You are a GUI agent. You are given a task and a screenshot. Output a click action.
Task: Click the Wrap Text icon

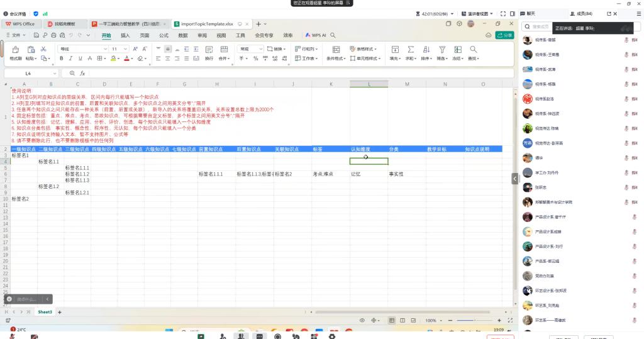pyautogui.click(x=209, y=50)
